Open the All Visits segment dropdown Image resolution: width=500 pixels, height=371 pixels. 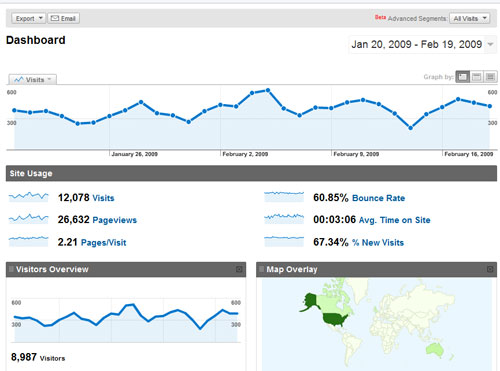coord(470,18)
